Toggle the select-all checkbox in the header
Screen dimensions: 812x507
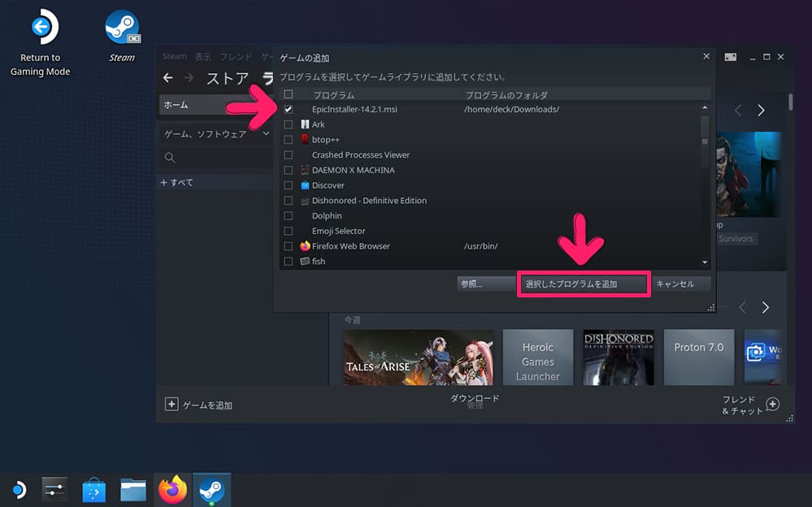289,94
